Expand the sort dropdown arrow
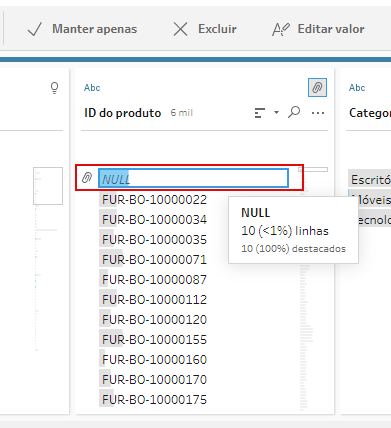This screenshot has height=428, width=391. point(276,113)
